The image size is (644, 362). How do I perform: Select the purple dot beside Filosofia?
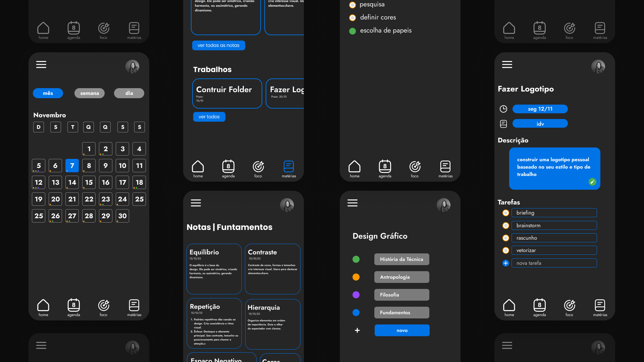356,295
